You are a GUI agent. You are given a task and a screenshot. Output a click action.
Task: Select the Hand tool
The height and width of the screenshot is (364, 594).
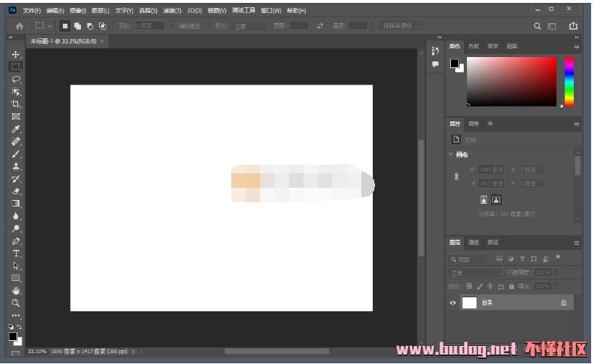[x=15, y=290]
